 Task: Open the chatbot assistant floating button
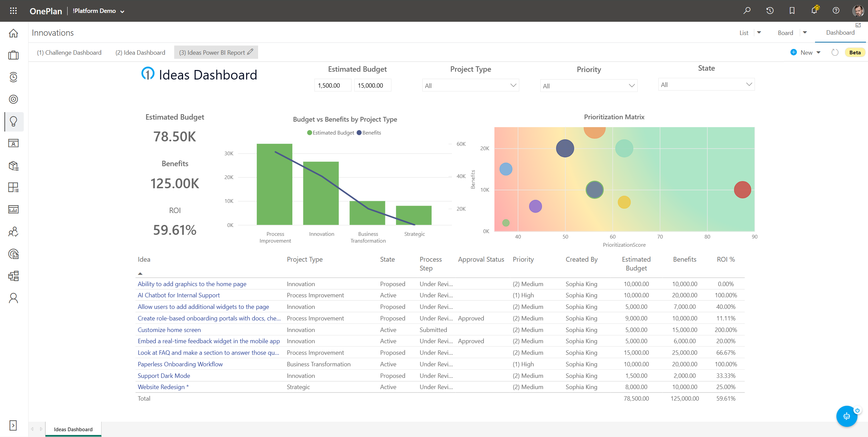(847, 416)
